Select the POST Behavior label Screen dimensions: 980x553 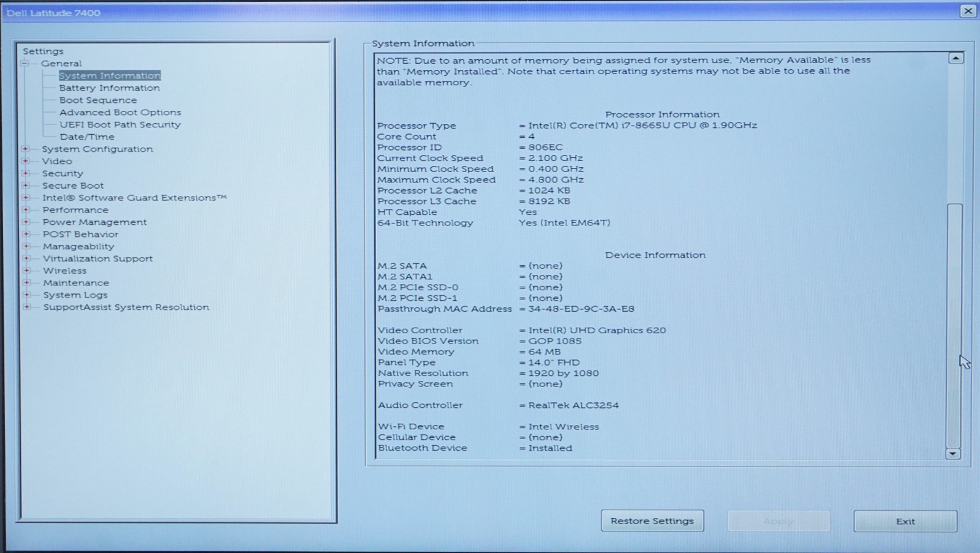81,234
